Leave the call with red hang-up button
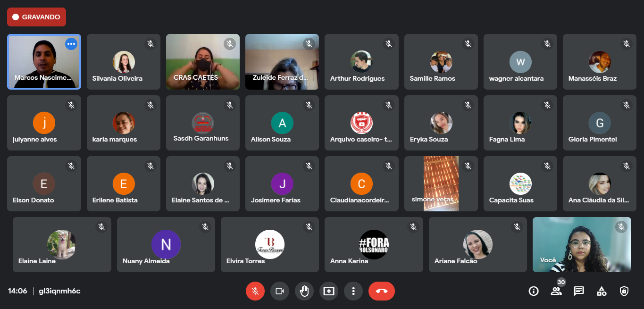Image resolution: width=644 pixels, height=309 pixels. 381,291
